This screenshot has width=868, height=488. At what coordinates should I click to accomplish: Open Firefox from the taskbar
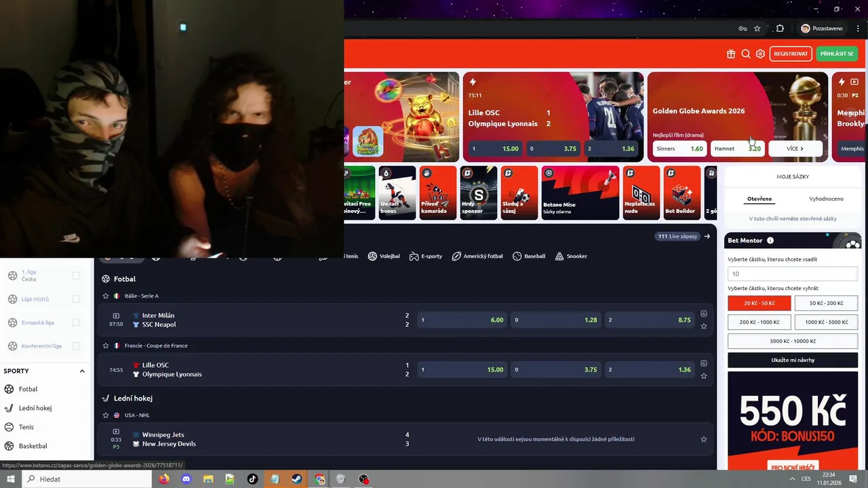tap(164, 479)
